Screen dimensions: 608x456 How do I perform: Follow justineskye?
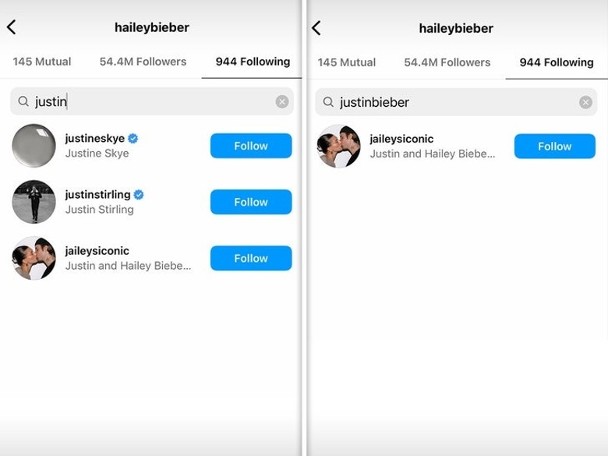(251, 146)
